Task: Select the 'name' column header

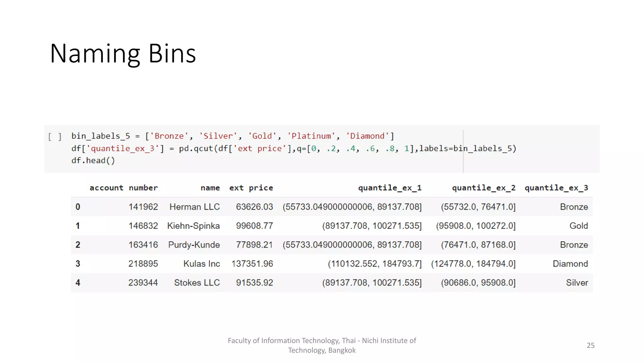Action: point(210,188)
